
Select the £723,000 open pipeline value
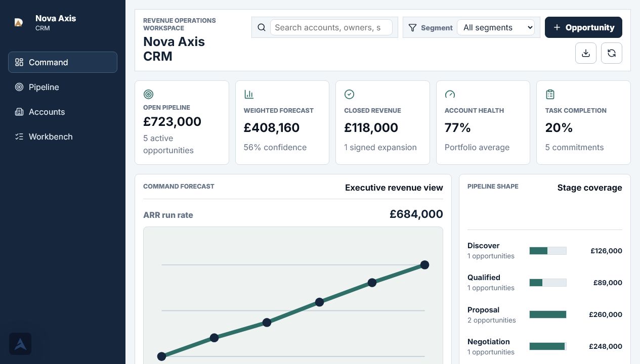tap(172, 121)
